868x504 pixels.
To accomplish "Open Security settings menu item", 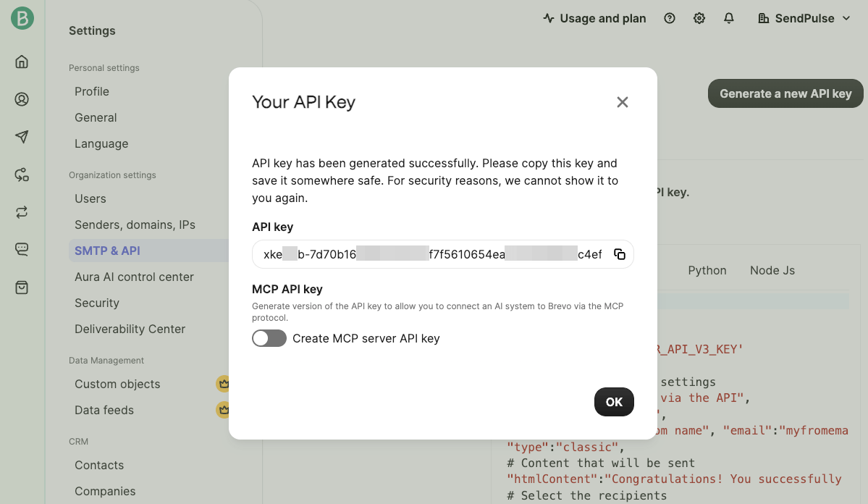I will [x=97, y=303].
